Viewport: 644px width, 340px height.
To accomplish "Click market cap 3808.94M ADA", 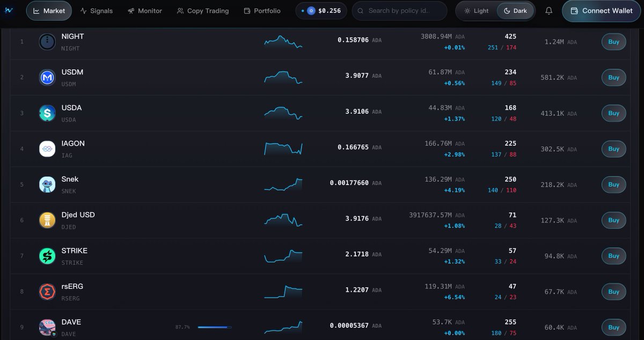I will (443, 36).
